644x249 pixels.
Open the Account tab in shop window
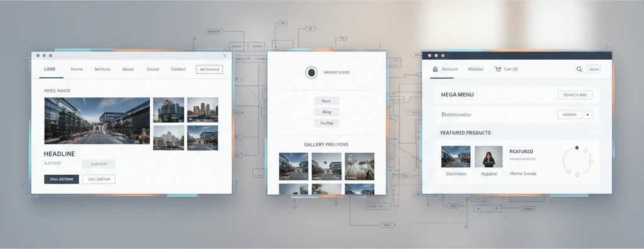tap(450, 69)
